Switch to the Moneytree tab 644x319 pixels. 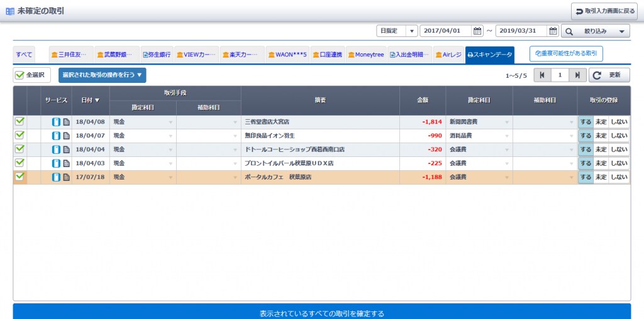pos(367,55)
